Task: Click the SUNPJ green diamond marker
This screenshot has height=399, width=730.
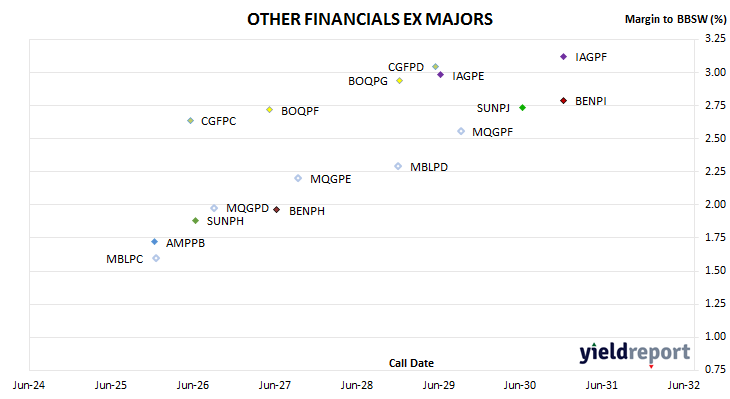Action: tap(522, 108)
